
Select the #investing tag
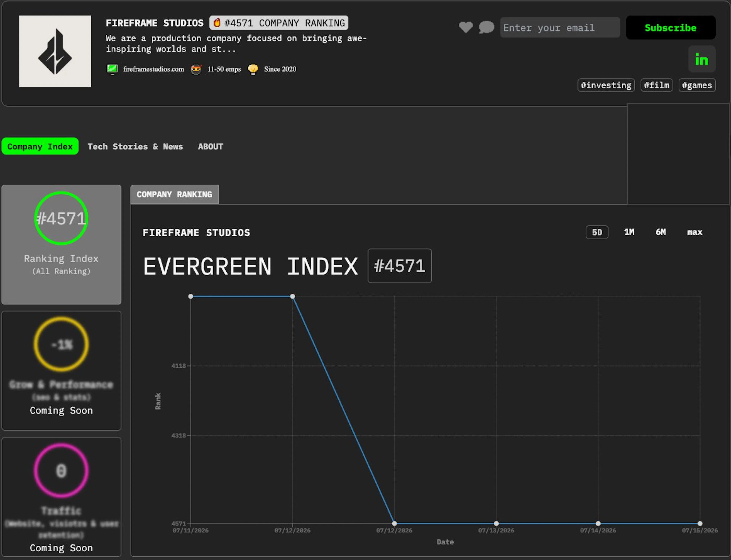click(x=606, y=85)
